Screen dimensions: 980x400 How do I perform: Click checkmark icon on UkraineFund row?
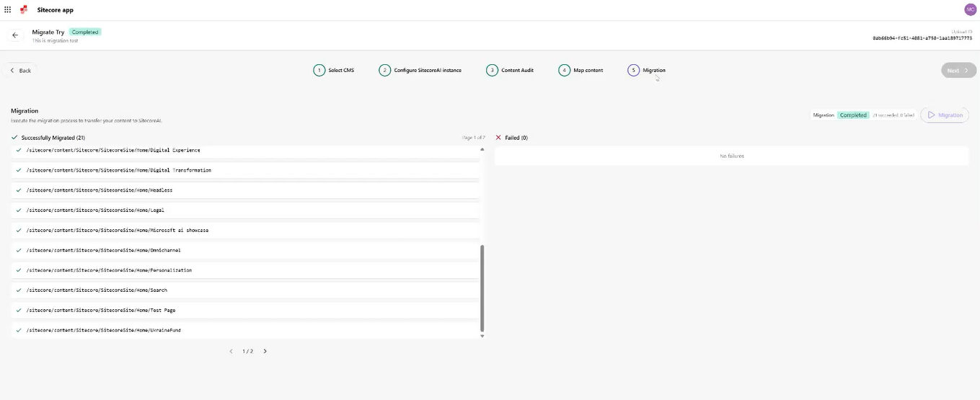[19, 330]
